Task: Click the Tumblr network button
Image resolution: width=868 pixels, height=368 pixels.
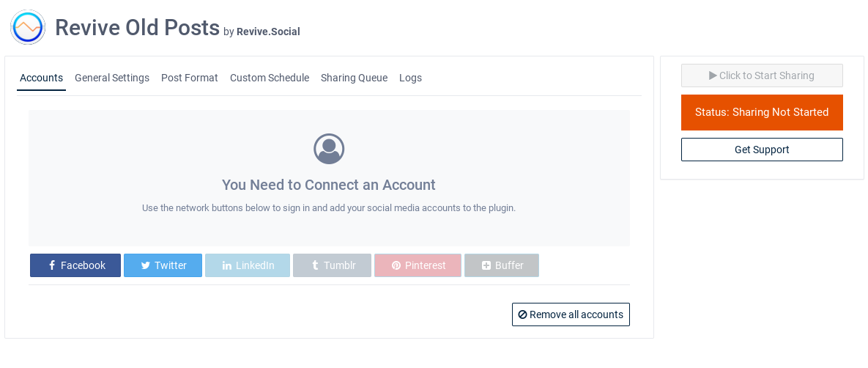Action: (x=332, y=265)
